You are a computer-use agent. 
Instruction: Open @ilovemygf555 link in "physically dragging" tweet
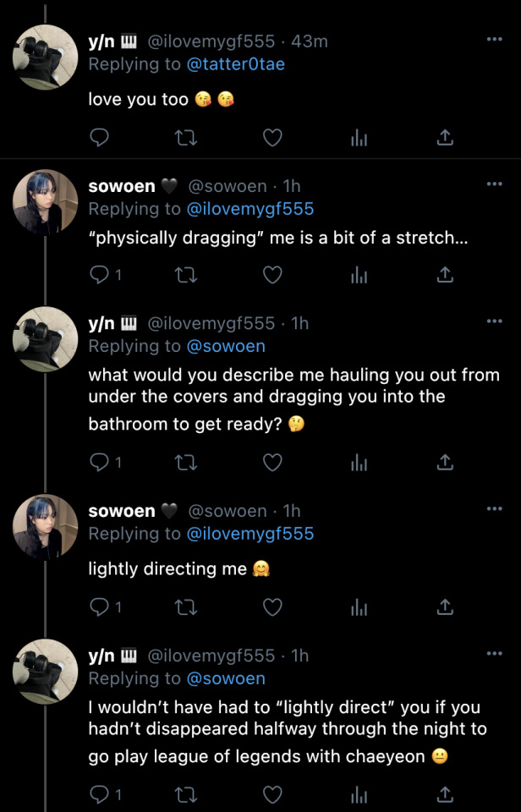[250, 208]
